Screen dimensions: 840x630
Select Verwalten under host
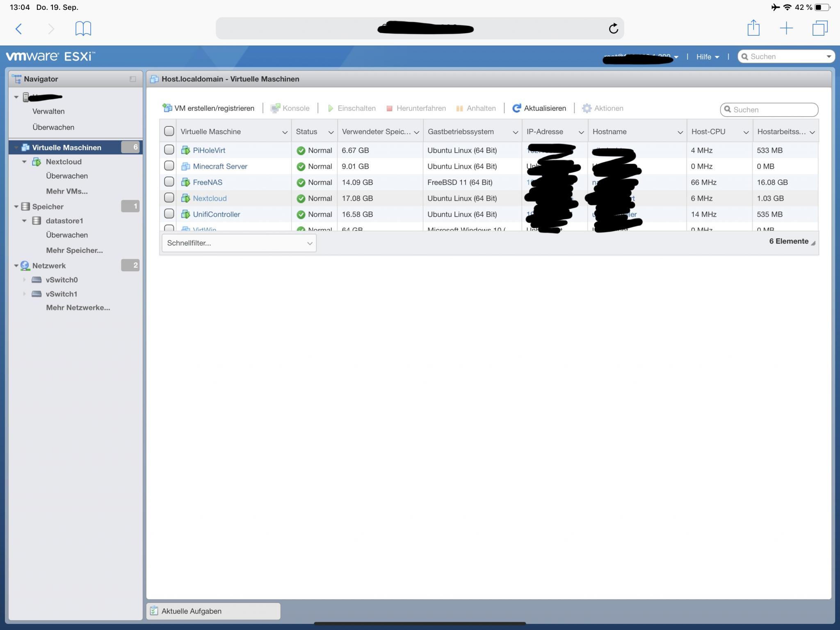[x=48, y=111]
